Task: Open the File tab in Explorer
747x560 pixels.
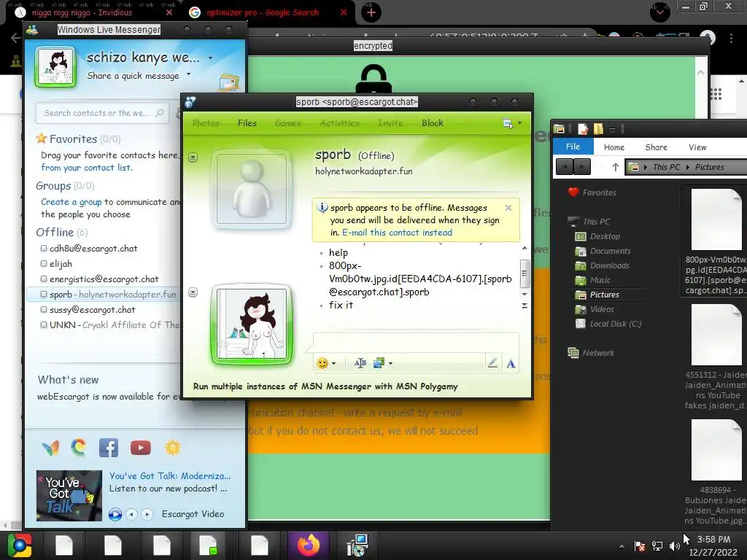Action: pyautogui.click(x=573, y=147)
